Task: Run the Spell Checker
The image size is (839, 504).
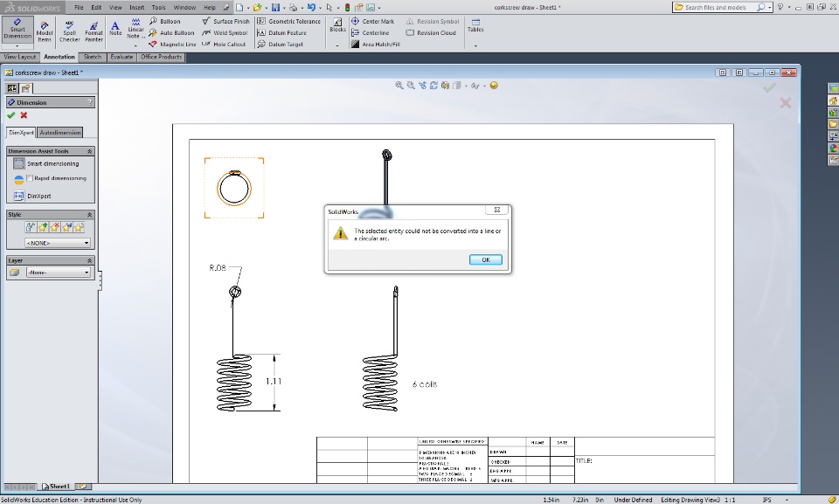Action: click(x=70, y=32)
